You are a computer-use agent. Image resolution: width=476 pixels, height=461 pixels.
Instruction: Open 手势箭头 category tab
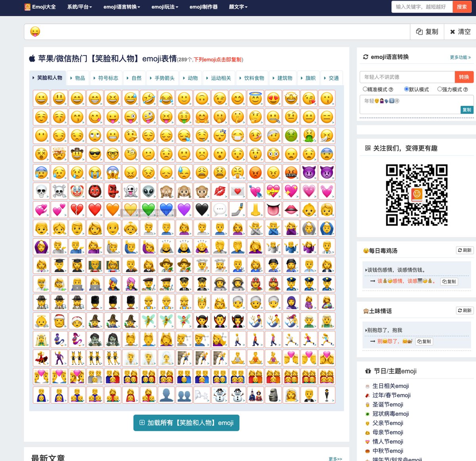162,78
